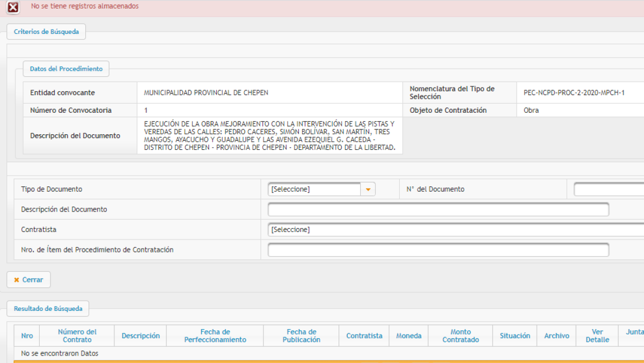The image size is (644, 363).
Task: Sort by the Nro column header
Action: (27, 336)
